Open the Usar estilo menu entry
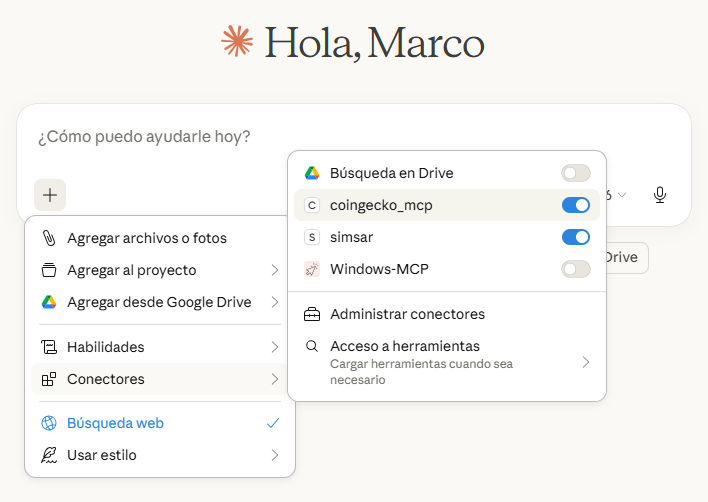Viewport: 708px width, 502px height. coord(160,455)
